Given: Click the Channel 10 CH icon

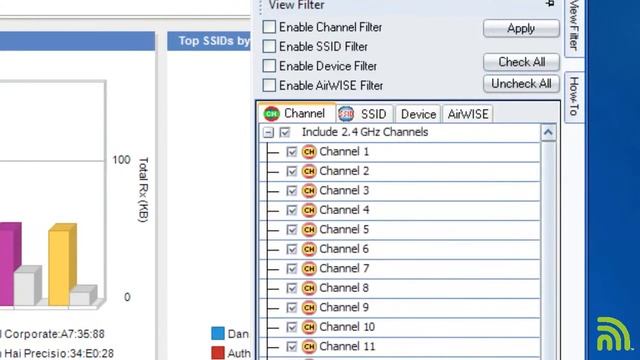Looking at the screenshot, I should click(x=309, y=327).
